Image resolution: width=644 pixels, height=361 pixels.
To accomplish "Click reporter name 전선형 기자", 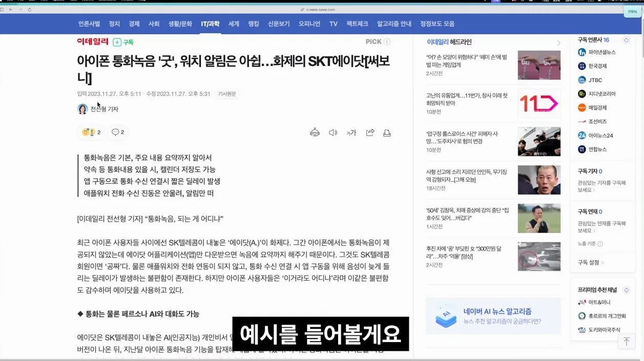I will [104, 109].
